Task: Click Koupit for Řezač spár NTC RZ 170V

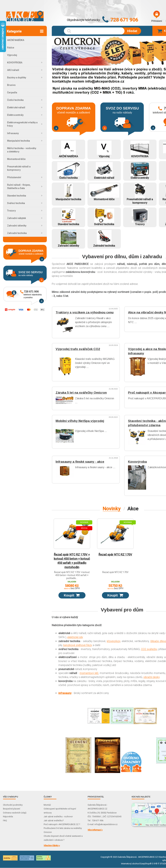Action: 115,595
